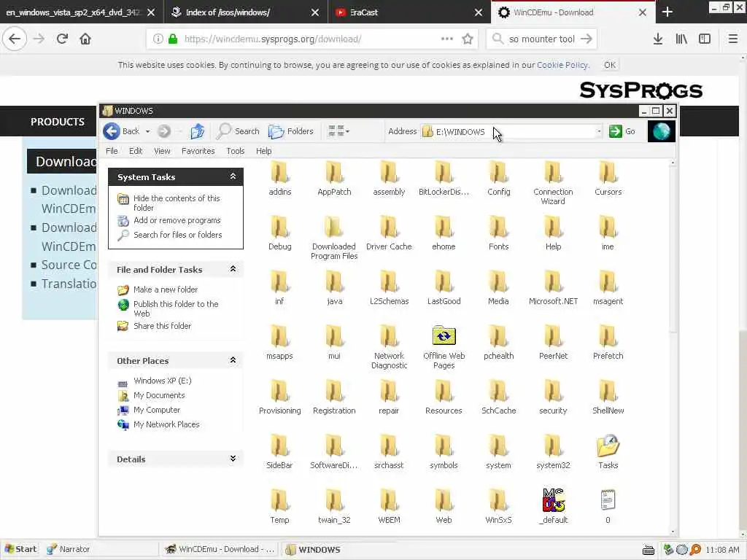
Task: Select the _default MS-DOS shortcut icon
Action: click(554, 500)
